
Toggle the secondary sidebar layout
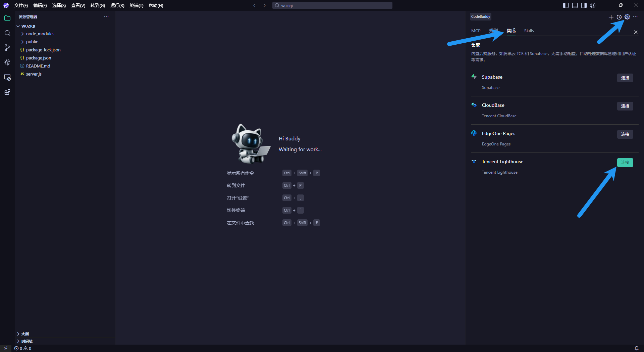tap(584, 5)
